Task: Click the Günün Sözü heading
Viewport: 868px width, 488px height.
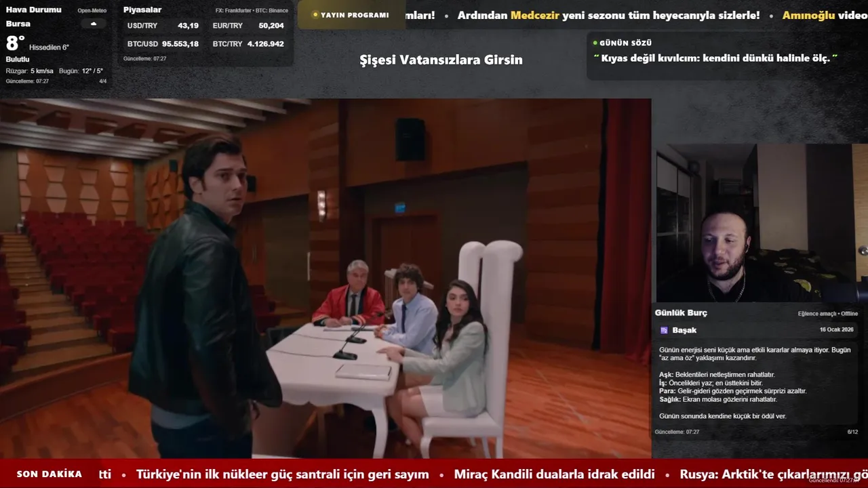Action: [x=625, y=43]
